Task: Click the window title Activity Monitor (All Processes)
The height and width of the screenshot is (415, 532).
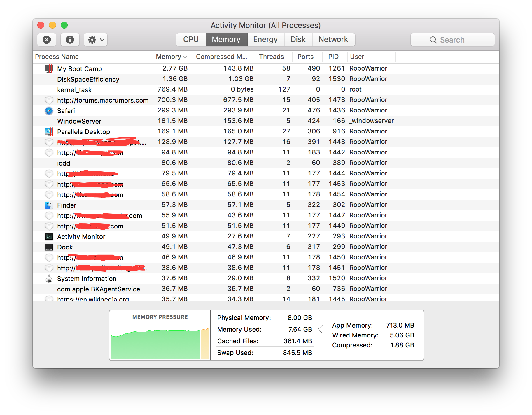Action: (266, 25)
